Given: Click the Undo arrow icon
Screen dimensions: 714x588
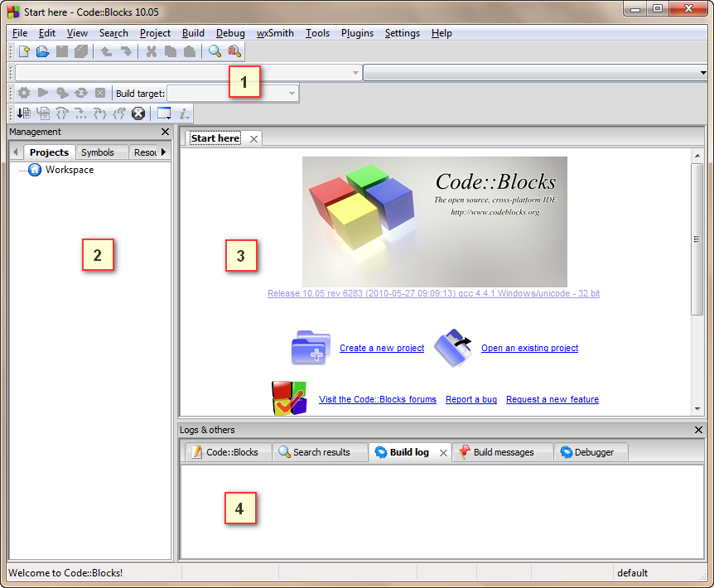Looking at the screenshot, I should [x=105, y=51].
